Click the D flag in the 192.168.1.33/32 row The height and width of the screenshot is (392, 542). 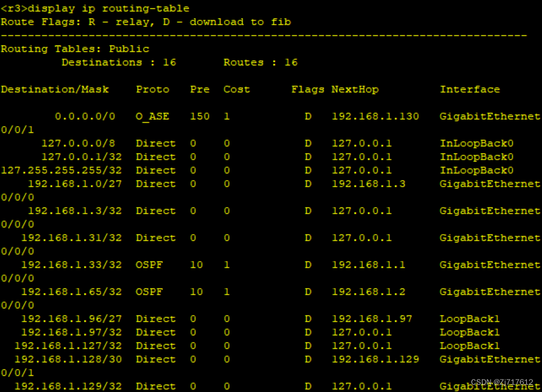click(x=308, y=265)
